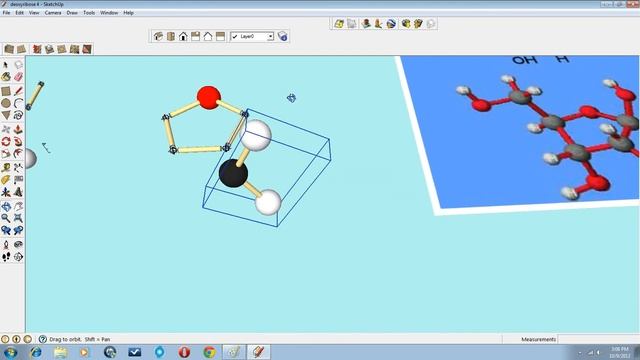640x360 pixels.
Task: Activate the Axes tool
Action: pos(6,192)
